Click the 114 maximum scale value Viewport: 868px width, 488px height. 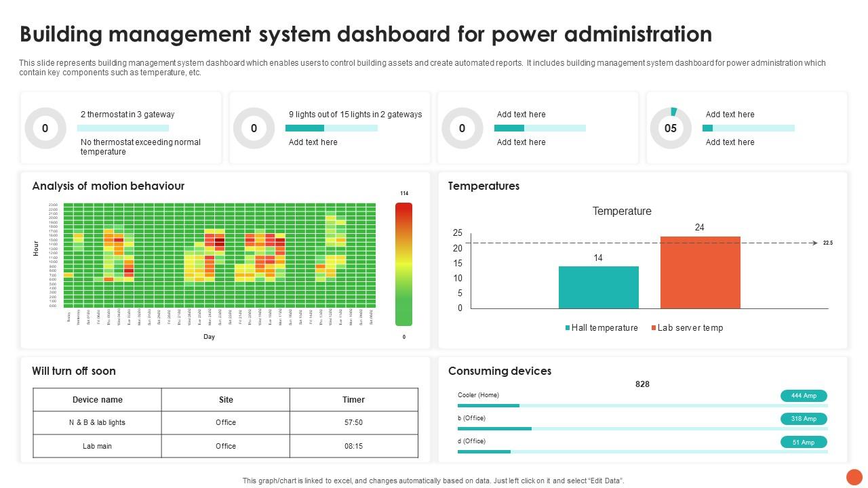(x=404, y=194)
